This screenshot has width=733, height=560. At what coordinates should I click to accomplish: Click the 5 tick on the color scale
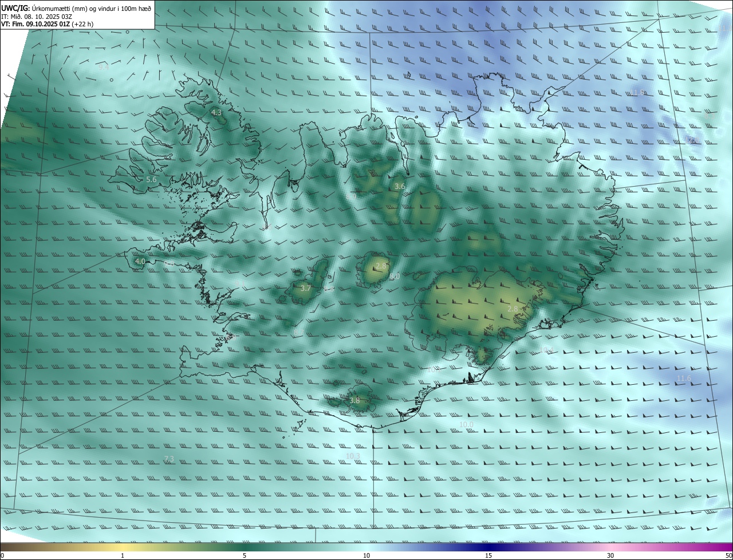point(245,555)
